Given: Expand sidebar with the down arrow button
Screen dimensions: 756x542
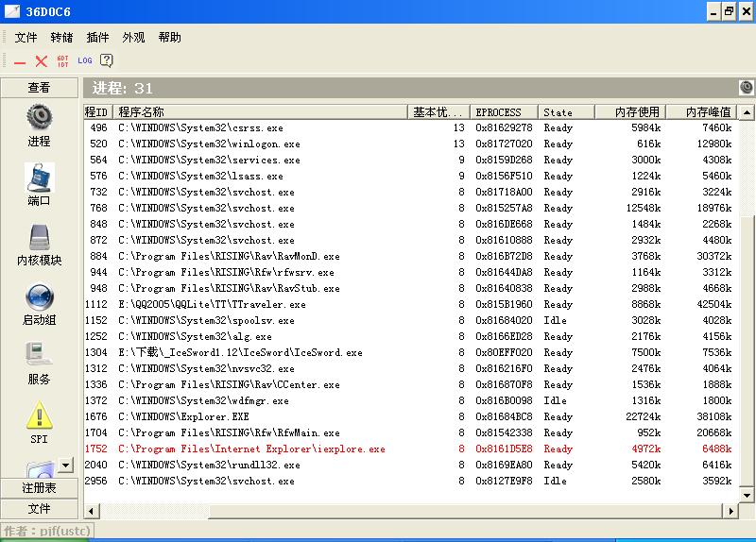Looking at the screenshot, I should (x=65, y=465).
